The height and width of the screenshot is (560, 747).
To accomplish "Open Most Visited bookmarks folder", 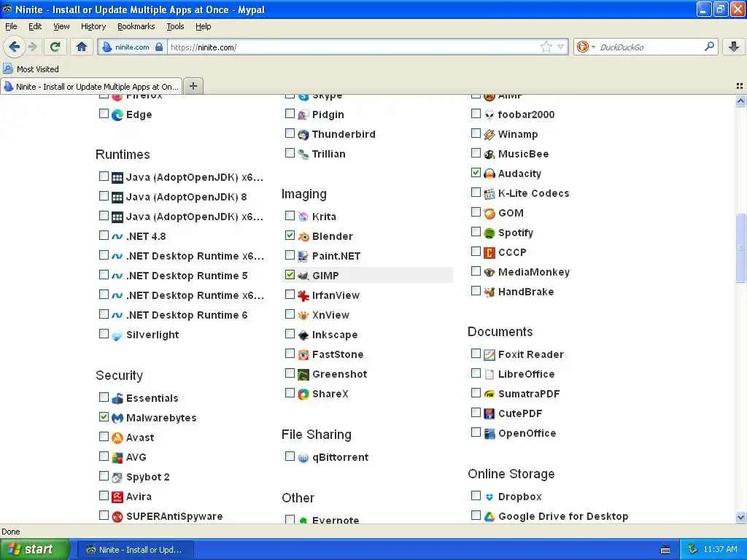I will (31, 69).
